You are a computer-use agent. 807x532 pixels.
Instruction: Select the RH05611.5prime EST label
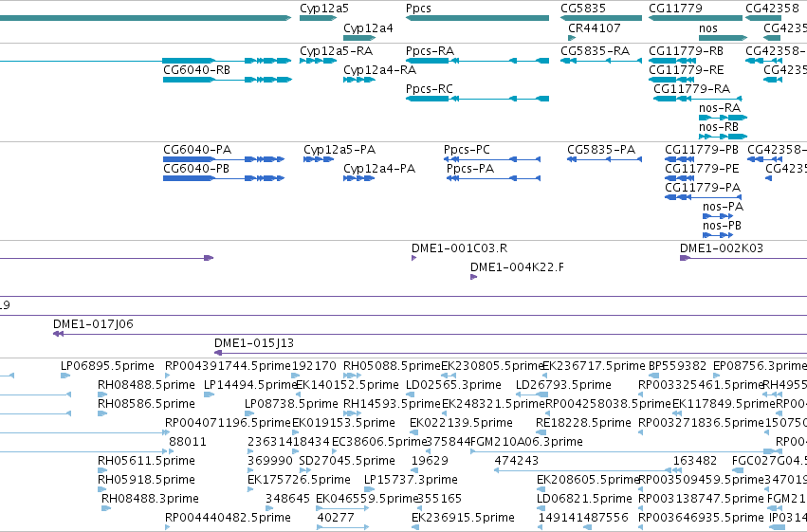tap(146, 461)
